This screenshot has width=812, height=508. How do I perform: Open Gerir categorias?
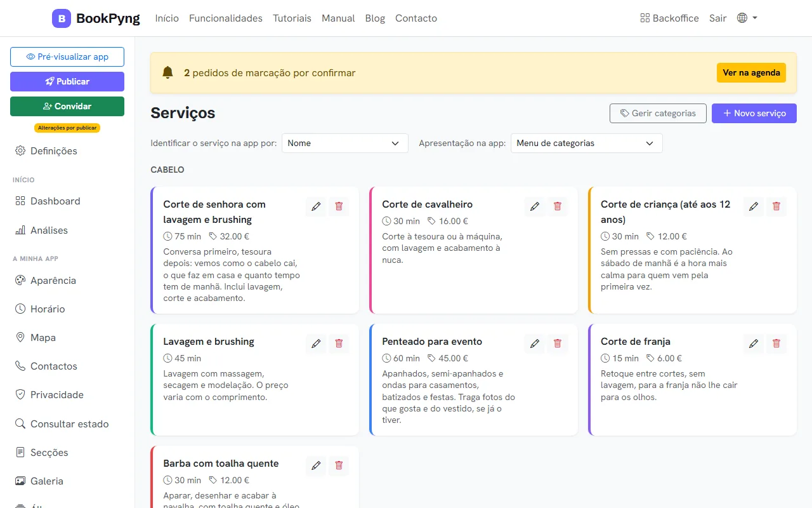tap(658, 113)
